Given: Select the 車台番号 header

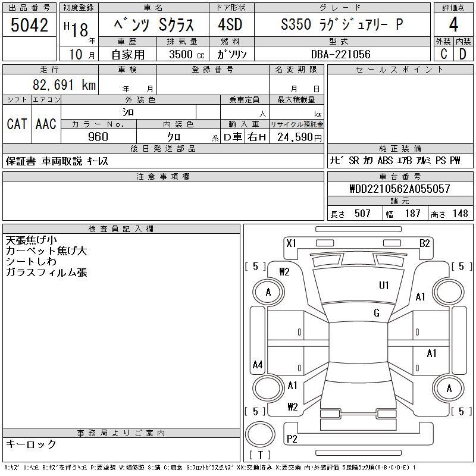Looking at the screenshot, I should 400,176.
